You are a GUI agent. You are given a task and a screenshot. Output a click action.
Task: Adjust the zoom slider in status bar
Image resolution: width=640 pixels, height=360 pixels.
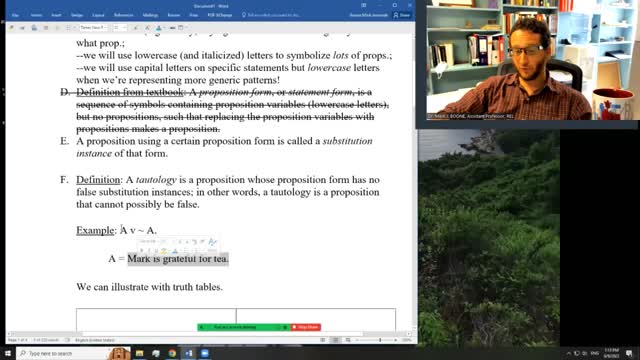coord(380,340)
